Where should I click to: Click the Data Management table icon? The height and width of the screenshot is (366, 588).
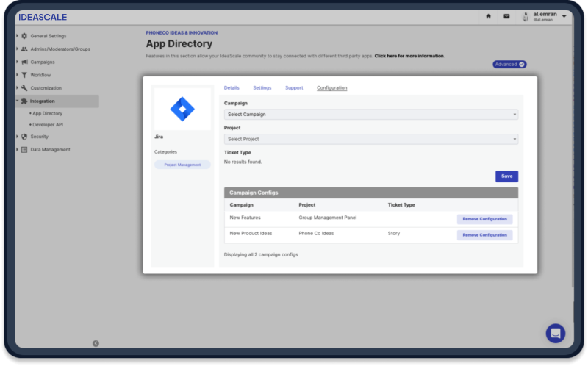[x=24, y=150]
